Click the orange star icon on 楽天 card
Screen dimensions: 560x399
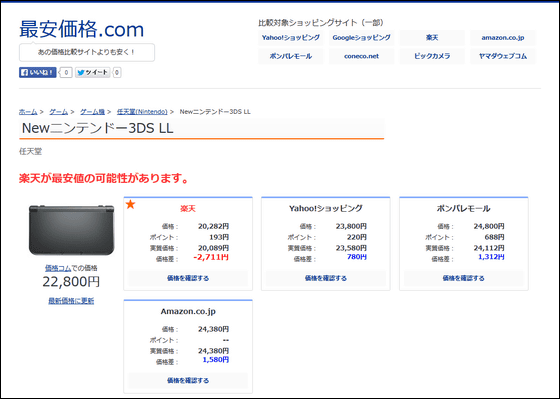click(x=131, y=205)
